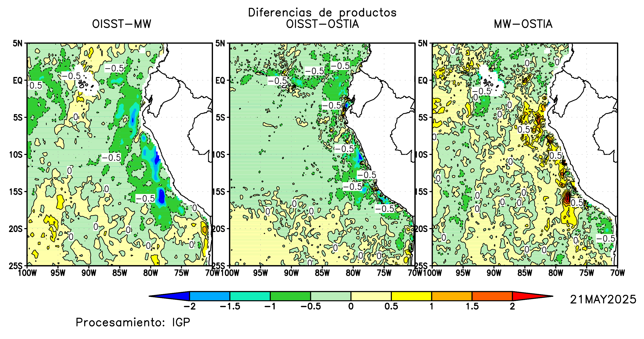Click the colorbar tick label 2

pyautogui.click(x=512, y=306)
